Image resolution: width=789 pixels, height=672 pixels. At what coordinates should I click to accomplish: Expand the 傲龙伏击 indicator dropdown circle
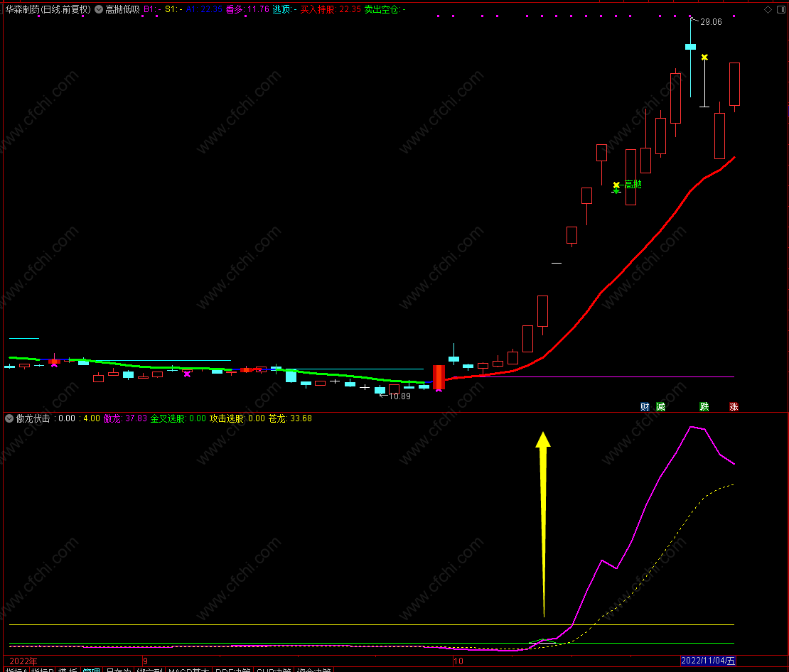[x=9, y=418]
